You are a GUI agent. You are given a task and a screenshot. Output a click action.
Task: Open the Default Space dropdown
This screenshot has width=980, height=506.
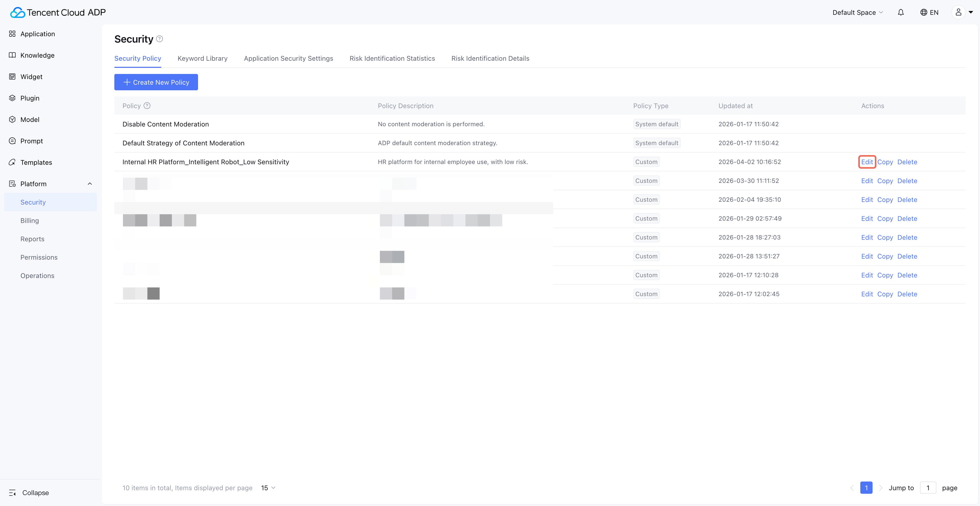tap(857, 12)
